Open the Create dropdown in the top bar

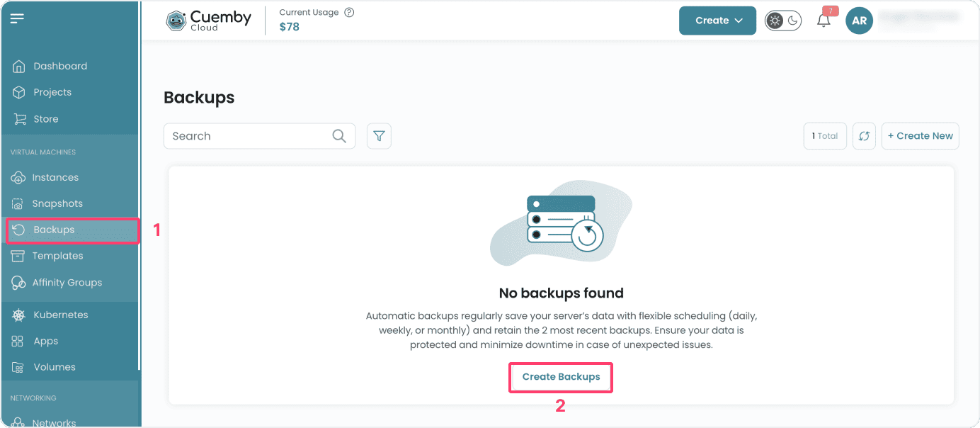tap(717, 21)
